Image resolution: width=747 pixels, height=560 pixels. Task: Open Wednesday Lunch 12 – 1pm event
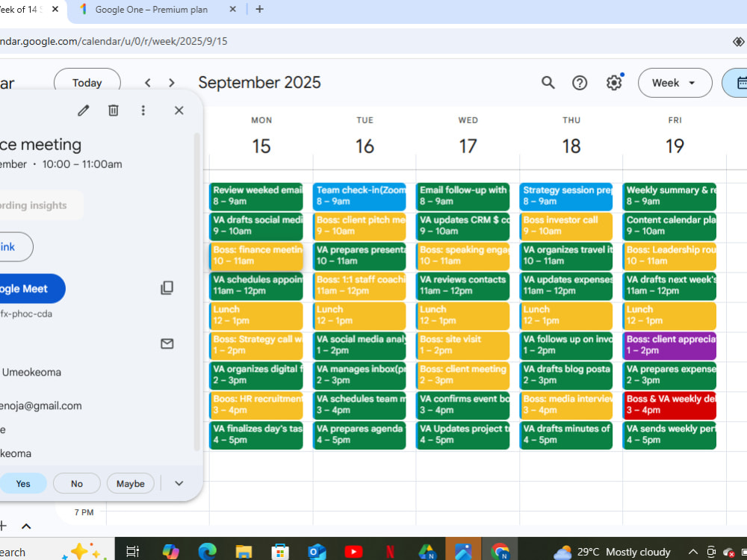coord(462,316)
